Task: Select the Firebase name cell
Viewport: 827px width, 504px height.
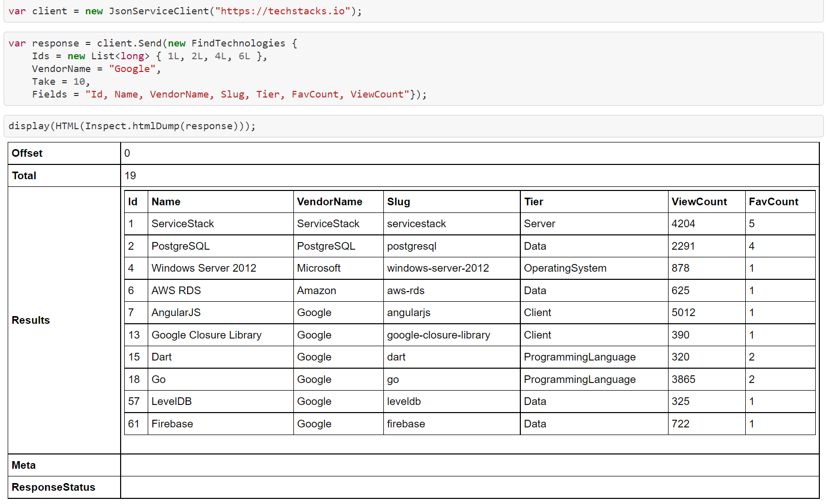Action: pyautogui.click(x=221, y=424)
